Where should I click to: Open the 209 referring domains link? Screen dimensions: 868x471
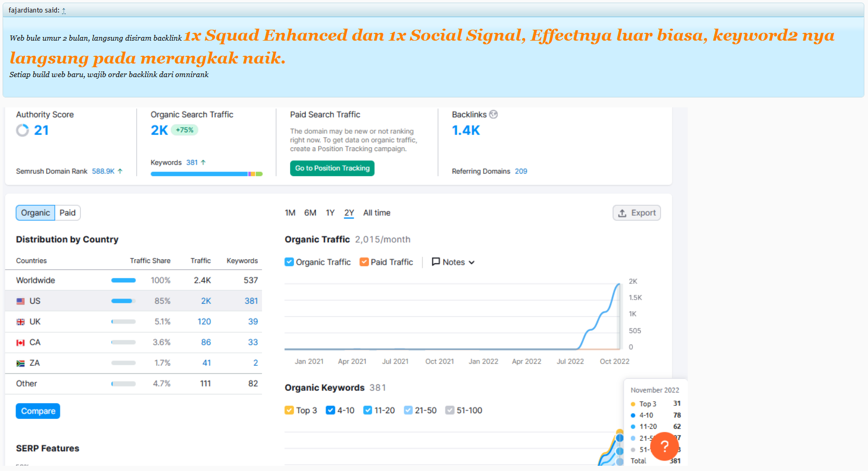click(521, 171)
